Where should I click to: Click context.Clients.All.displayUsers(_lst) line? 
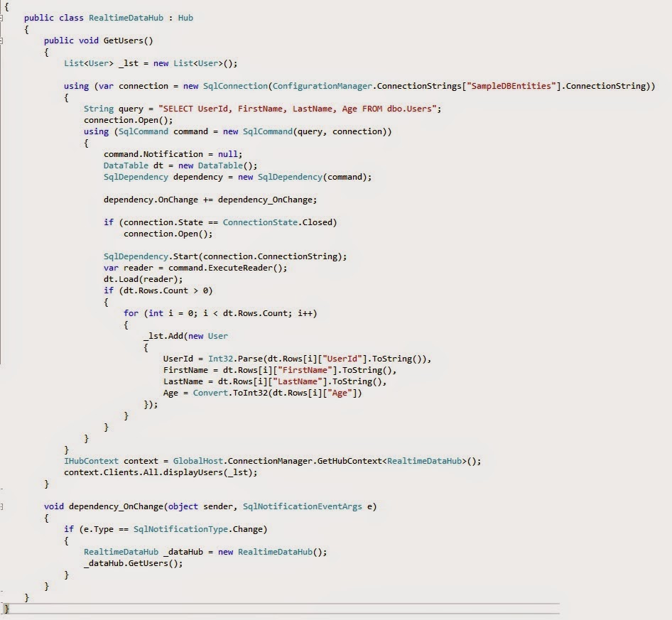161,472
